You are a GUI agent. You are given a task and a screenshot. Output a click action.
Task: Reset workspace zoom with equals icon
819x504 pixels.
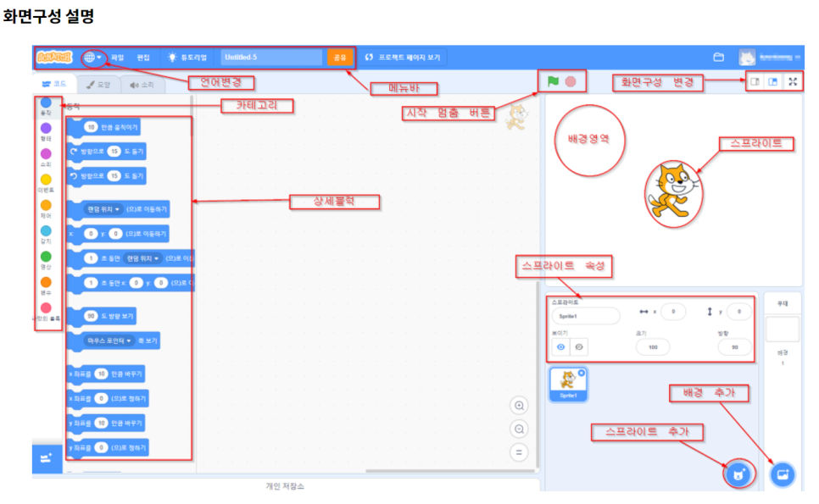pyautogui.click(x=519, y=452)
